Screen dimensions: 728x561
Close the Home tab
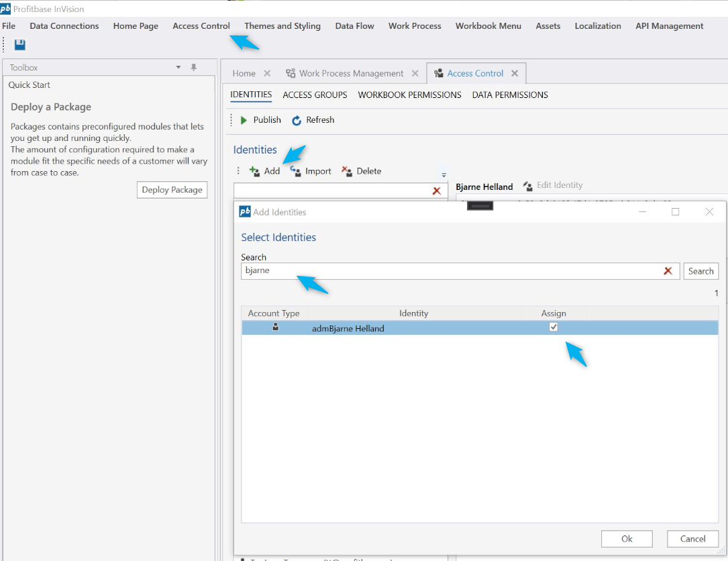267,74
